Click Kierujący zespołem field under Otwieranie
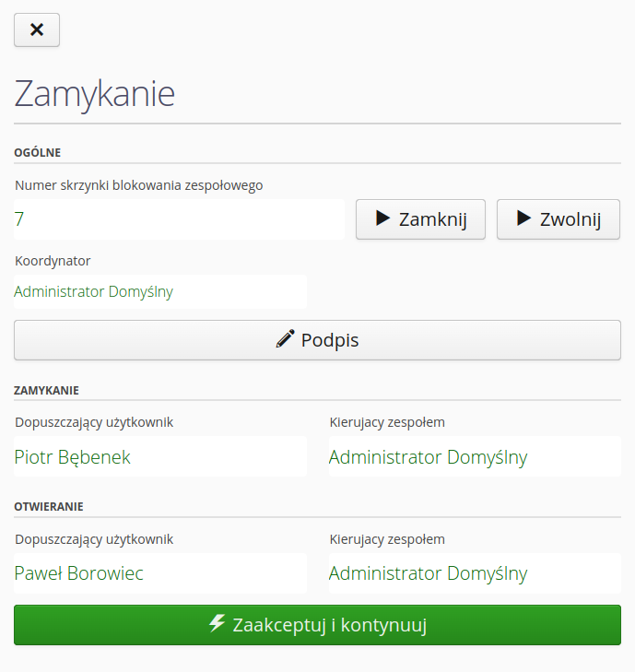The width and height of the screenshot is (635, 672). 474,573
